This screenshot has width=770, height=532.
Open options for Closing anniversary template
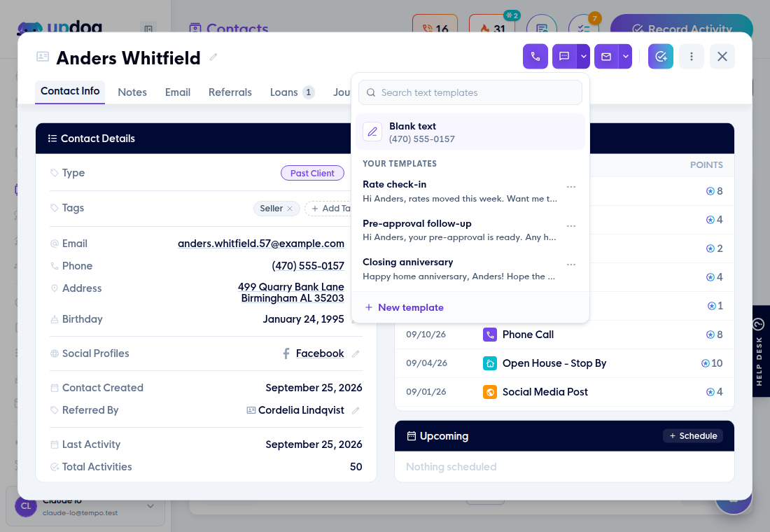pyautogui.click(x=570, y=265)
